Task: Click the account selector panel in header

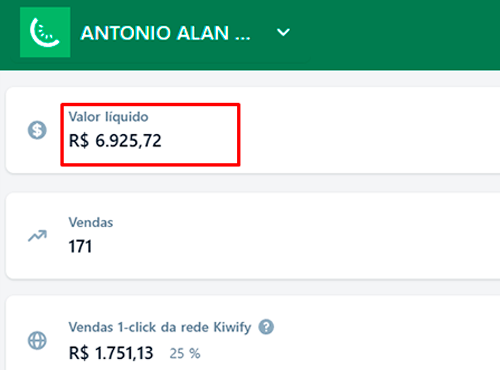Action: coord(160,32)
